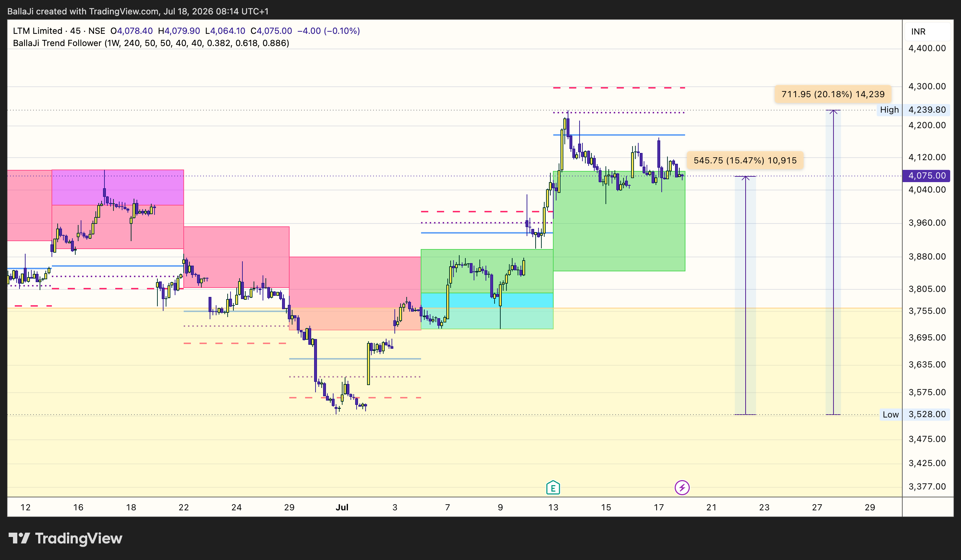Click the High 4,239.80 price label
961x560 pixels.
pos(913,110)
